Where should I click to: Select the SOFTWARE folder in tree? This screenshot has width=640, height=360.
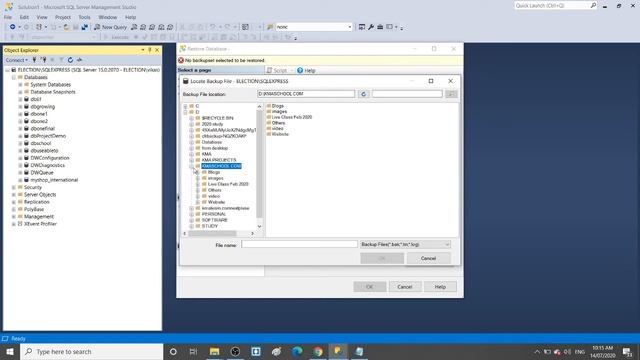(215, 220)
